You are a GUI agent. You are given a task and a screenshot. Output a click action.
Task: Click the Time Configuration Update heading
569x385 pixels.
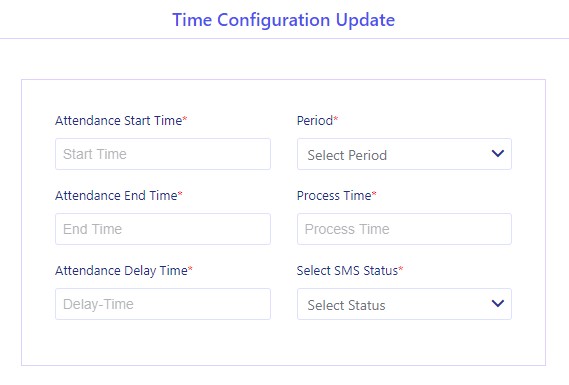(x=283, y=20)
